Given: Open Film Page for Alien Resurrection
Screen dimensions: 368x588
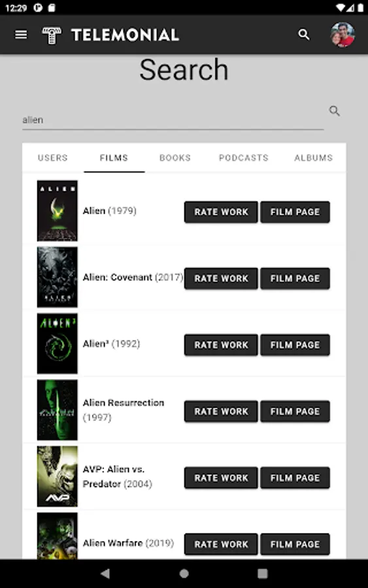Looking at the screenshot, I should [x=295, y=412].
